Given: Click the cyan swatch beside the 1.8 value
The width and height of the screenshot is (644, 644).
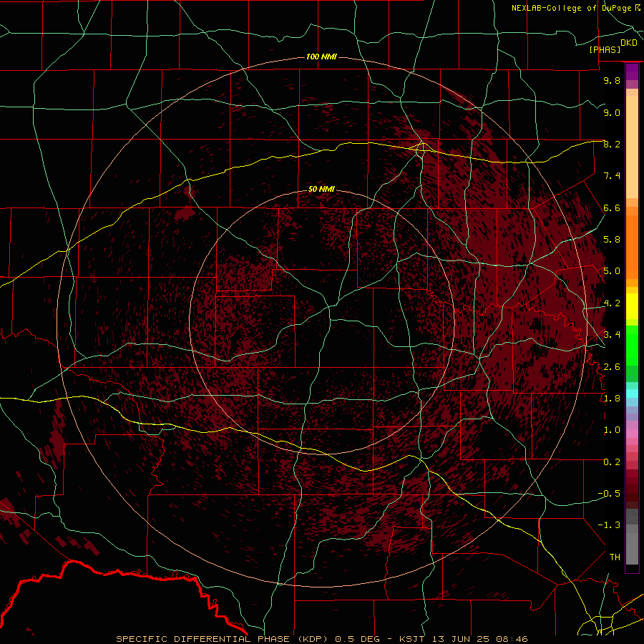Looking at the screenshot, I should coord(632,394).
